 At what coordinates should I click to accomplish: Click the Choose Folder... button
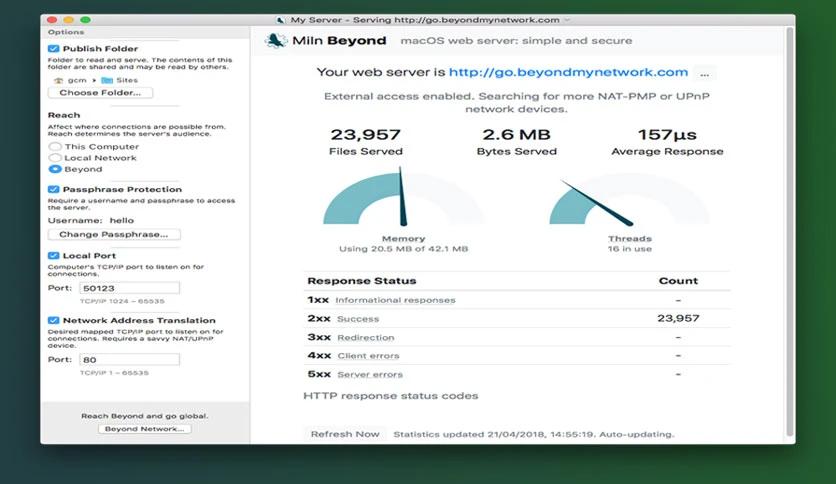100,93
